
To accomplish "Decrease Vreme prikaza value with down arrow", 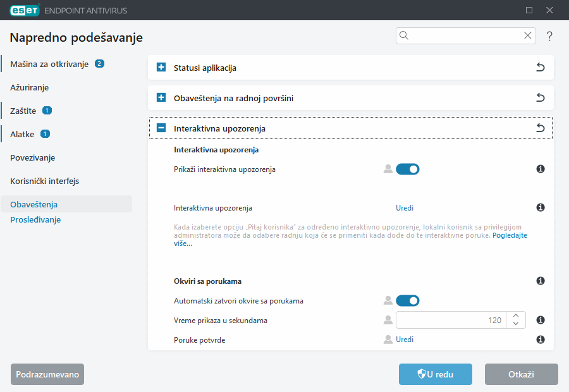I will pyautogui.click(x=516, y=324).
